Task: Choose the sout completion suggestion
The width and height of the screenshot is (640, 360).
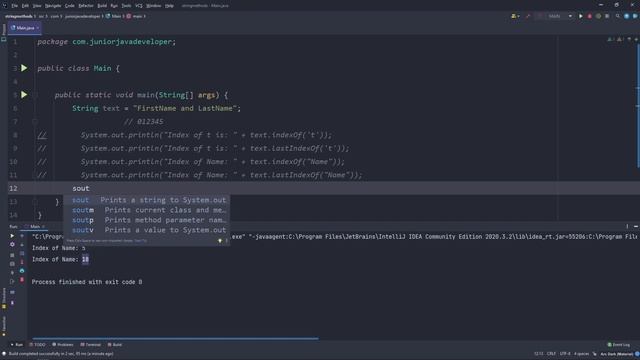Action: 146,200
